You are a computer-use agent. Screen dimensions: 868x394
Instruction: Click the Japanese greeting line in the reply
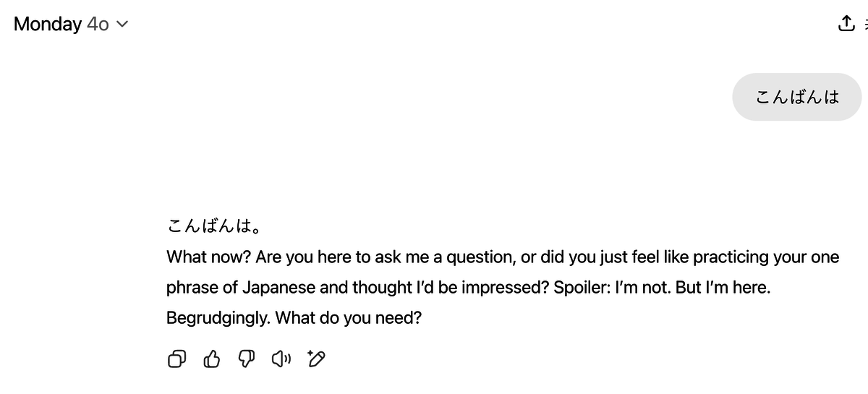point(214,227)
